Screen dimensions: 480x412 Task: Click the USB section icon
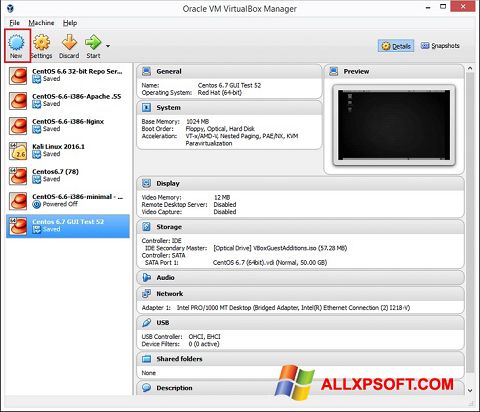(x=146, y=323)
